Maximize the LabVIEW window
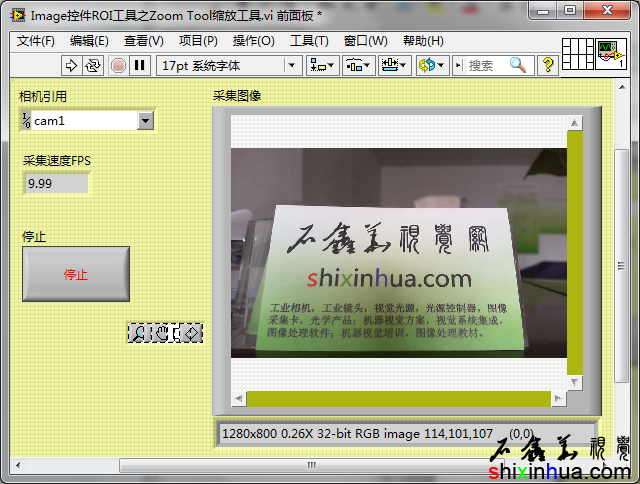The height and width of the screenshot is (484, 640). click(570, 11)
